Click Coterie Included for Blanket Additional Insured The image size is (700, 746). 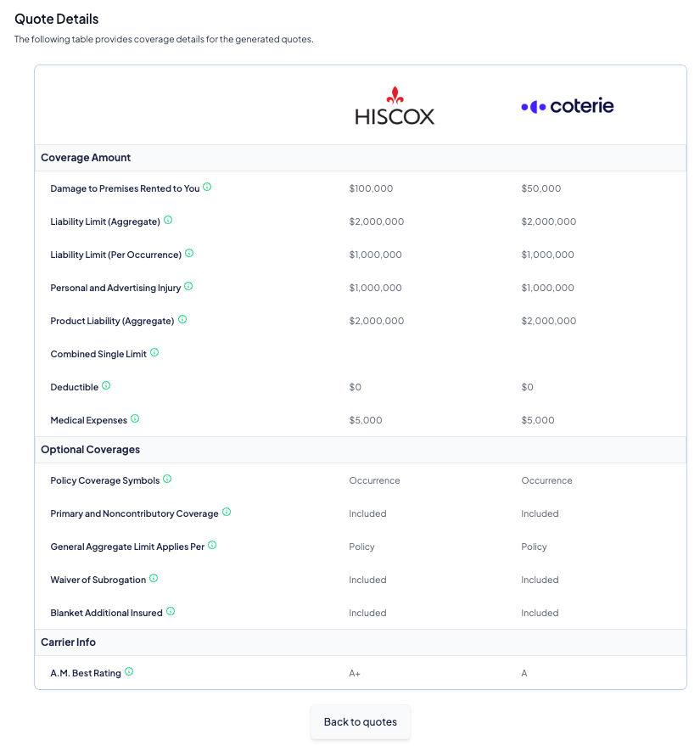(540, 613)
